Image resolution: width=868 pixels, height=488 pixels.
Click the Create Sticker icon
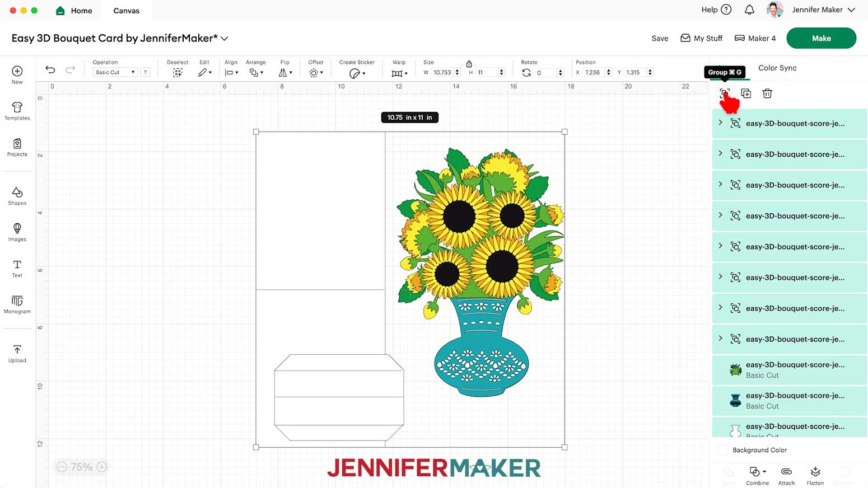point(357,73)
